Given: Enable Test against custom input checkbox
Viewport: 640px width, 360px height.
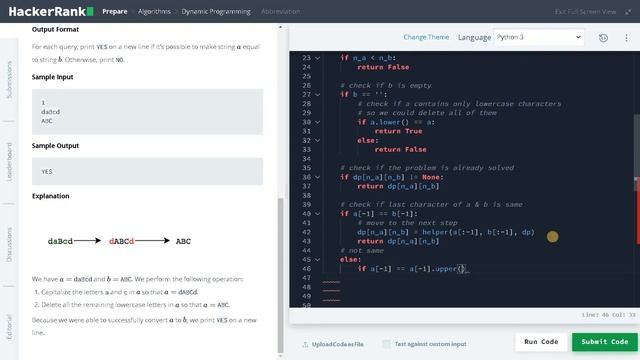Looking at the screenshot, I should tap(386, 344).
